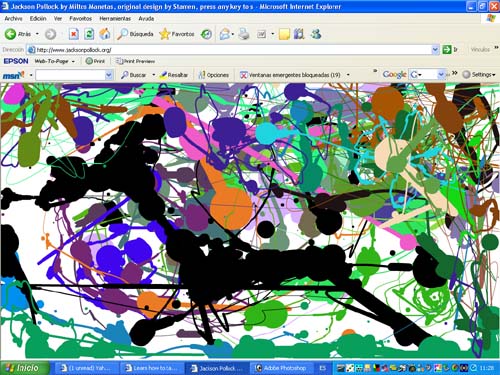Click the Print Preview button
The height and width of the screenshot is (375, 500).
[135, 61]
